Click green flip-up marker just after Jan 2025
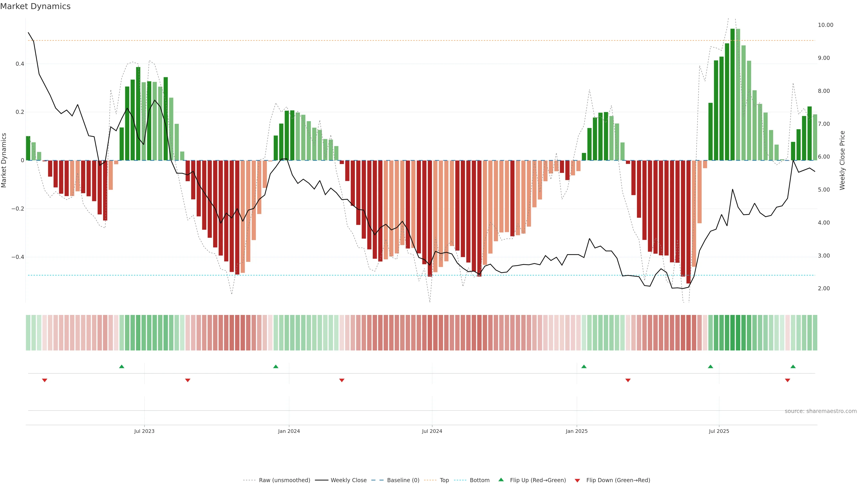The height and width of the screenshot is (488, 868). tap(584, 366)
